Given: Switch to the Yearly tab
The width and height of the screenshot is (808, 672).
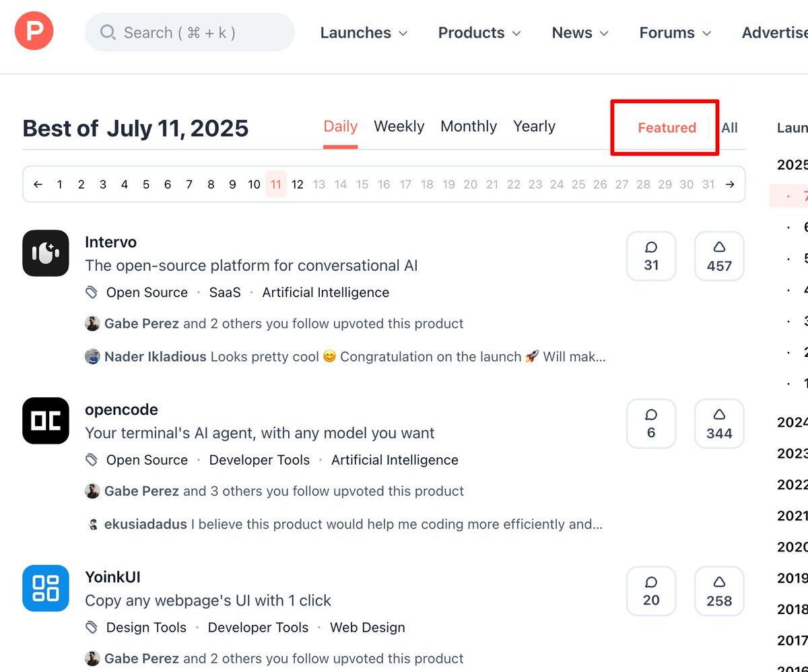Looking at the screenshot, I should [x=535, y=127].
